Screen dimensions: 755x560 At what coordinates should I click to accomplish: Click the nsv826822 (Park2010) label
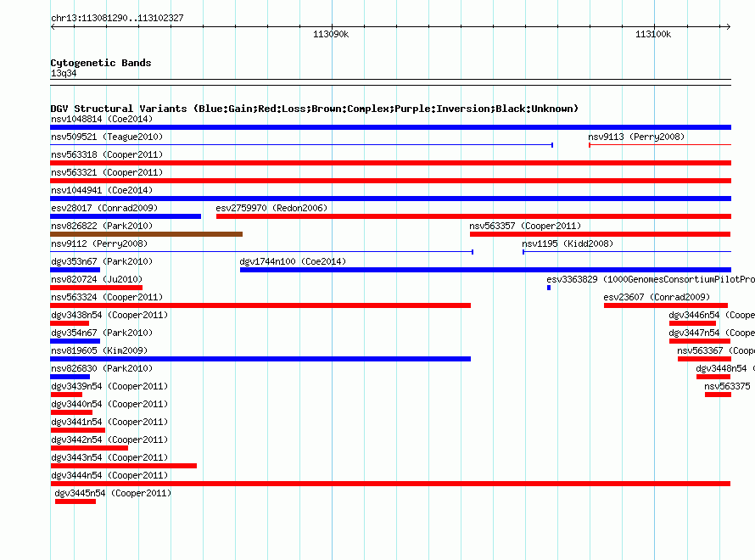click(102, 226)
